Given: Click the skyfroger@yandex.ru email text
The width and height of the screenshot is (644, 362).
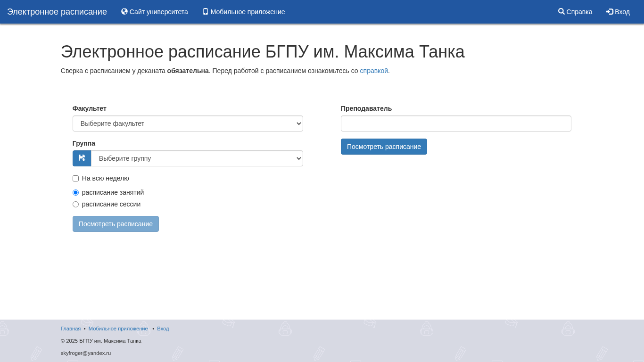Looking at the screenshot, I should [x=86, y=353].
